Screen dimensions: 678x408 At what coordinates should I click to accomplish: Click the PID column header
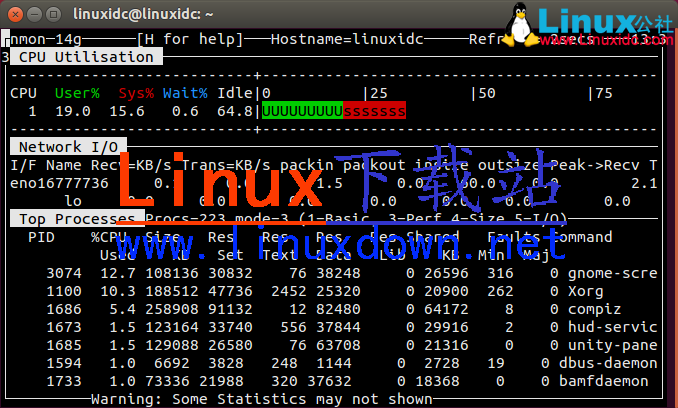[42, 237]
